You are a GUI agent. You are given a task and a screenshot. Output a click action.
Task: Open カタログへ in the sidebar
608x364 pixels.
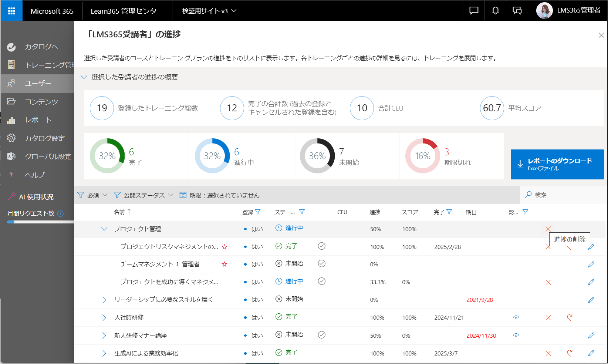click(37, 47)
